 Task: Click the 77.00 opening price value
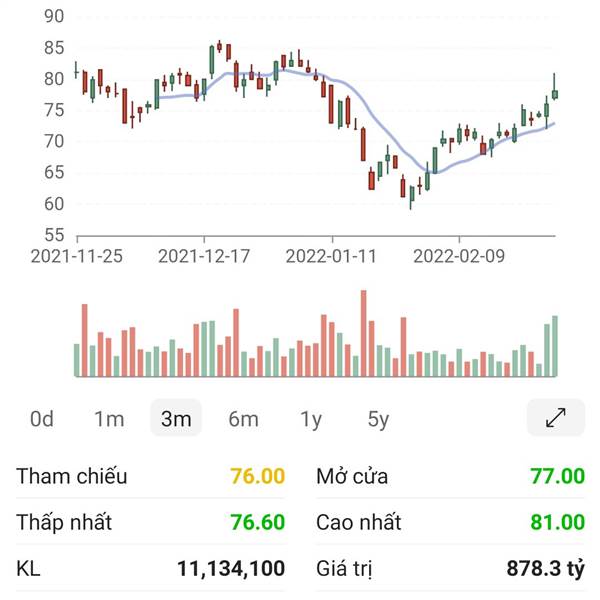point(558,476)
